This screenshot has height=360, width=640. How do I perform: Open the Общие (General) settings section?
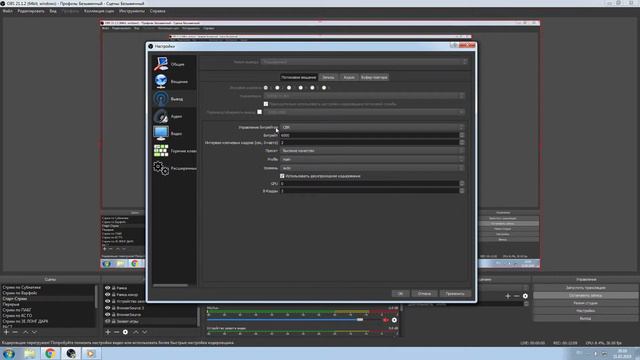tap(174, 64)
